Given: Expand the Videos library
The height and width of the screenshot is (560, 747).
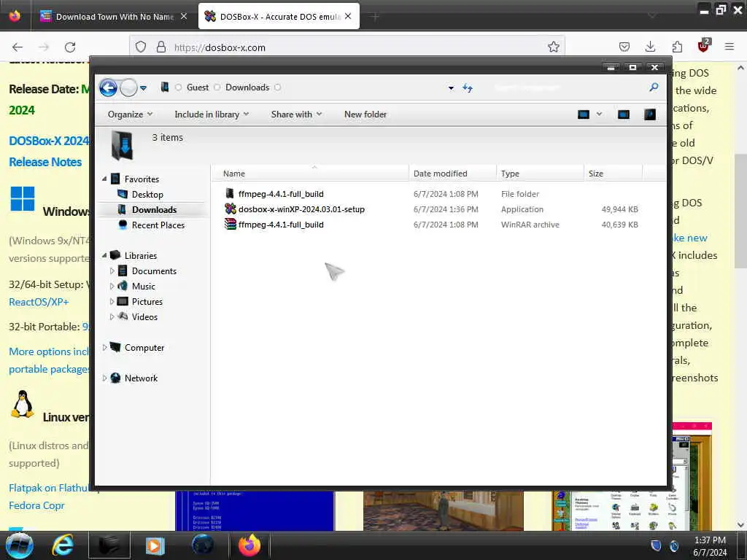Looking at the screenshot, I should tap(112, 316).
